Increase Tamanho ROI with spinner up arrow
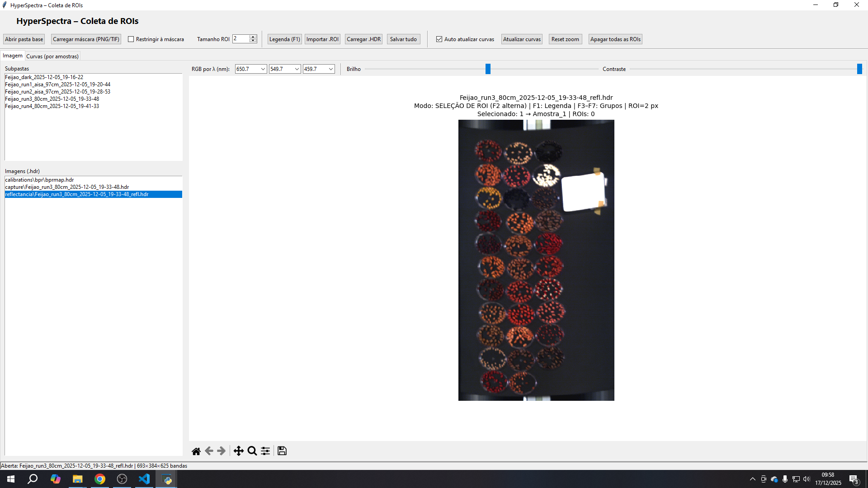The height and width of the screenshot is (488, 868). coord(253,37)
